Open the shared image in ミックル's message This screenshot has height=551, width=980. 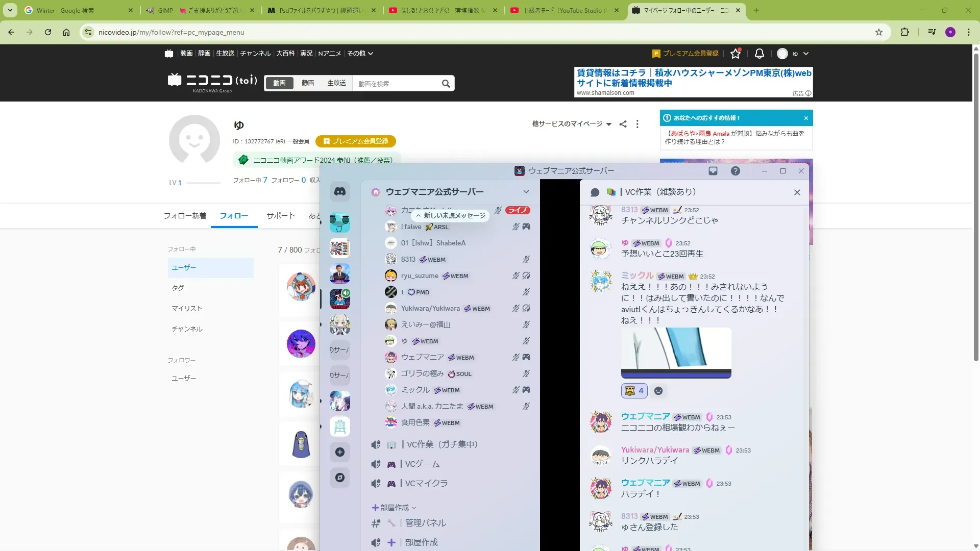[x=676, y=353]
